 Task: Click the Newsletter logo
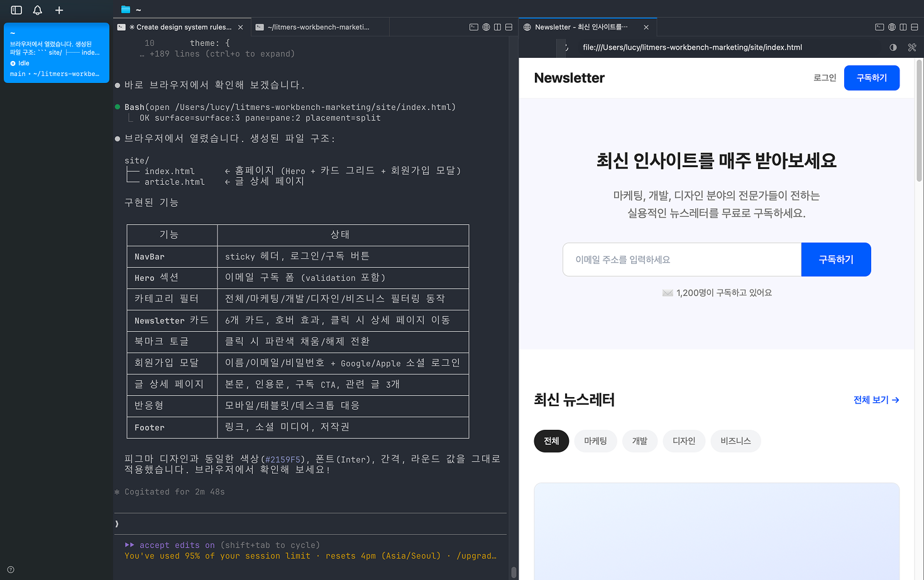click(x=569, y=78)
